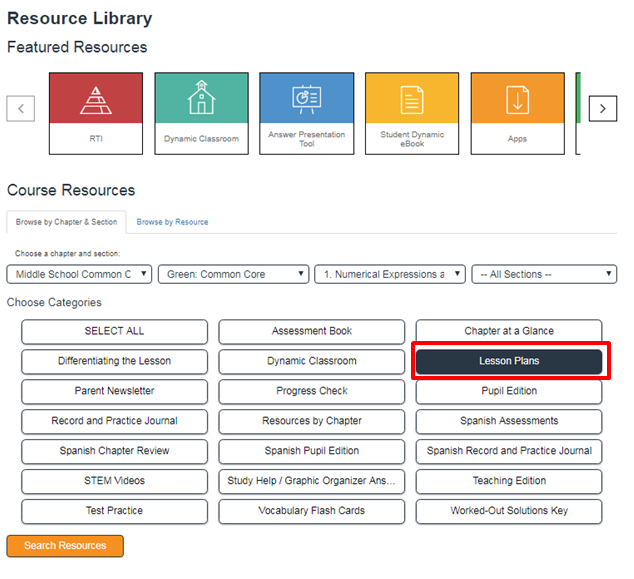Switch to Browse by Chapter & Section tab
This screenshot has width=634, height=579.
66,222
